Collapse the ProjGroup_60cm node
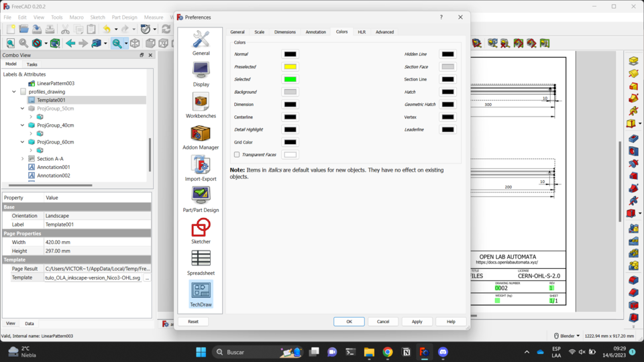The height and width of the screenshot is (362, 644). (x=23, y=142)
